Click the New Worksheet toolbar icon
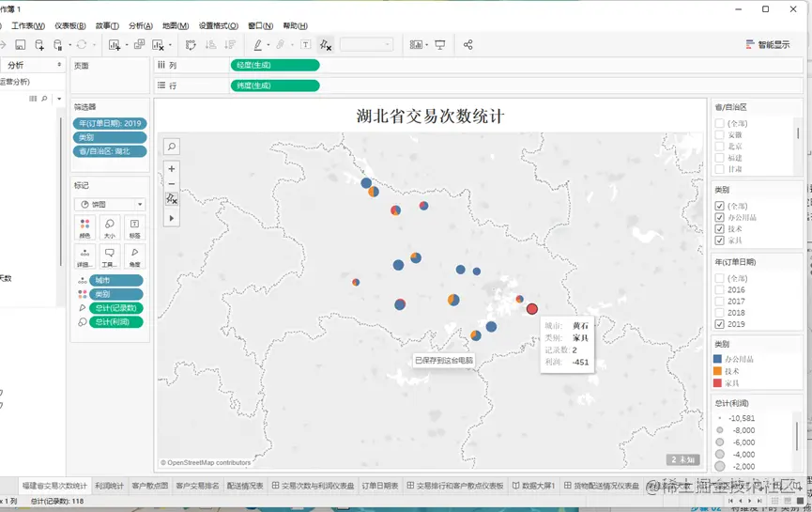The height and width of the screenshot is (512, 812). pyautogui.click(x=114, y=44)
